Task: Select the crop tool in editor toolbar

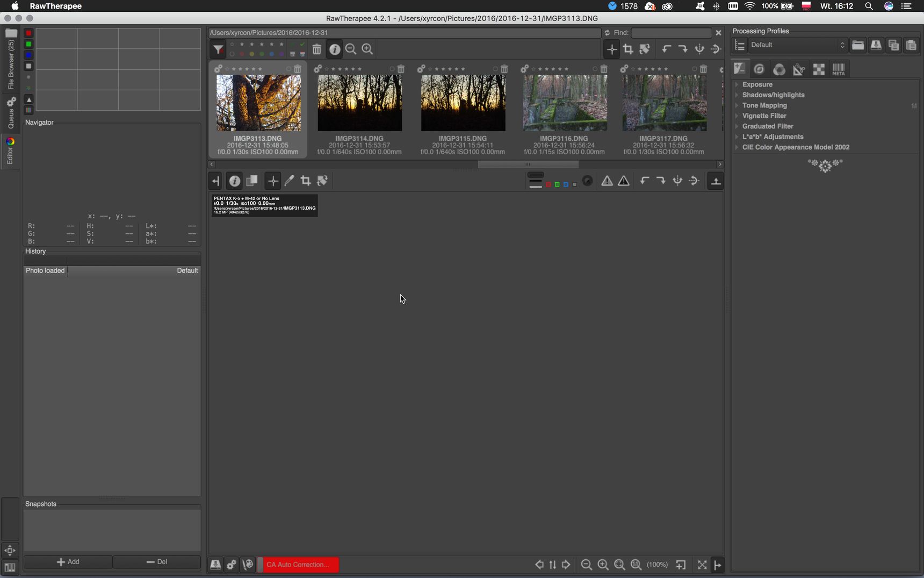Action: point(306,181)
